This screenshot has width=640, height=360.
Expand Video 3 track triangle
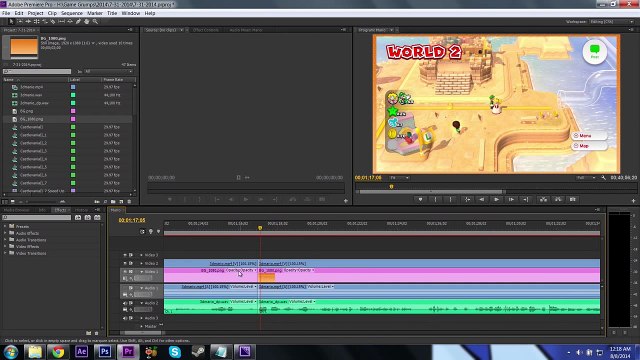[142, 255]
